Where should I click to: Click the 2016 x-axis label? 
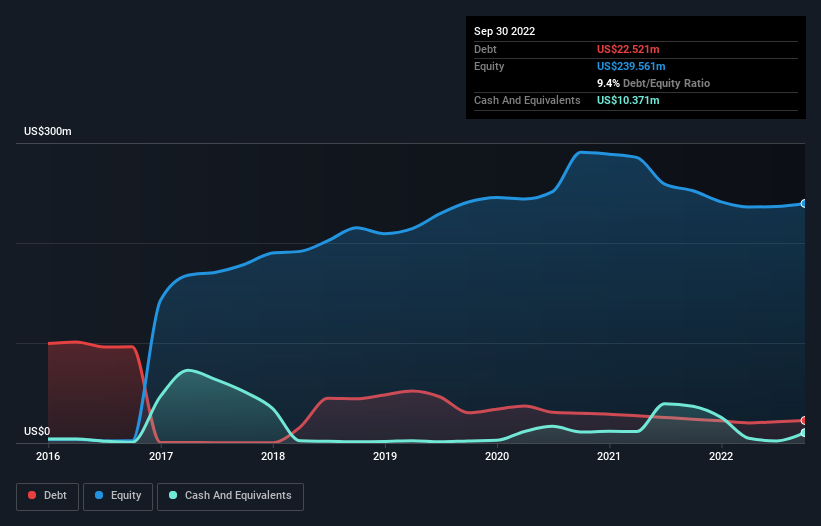[x=48, y=456]
